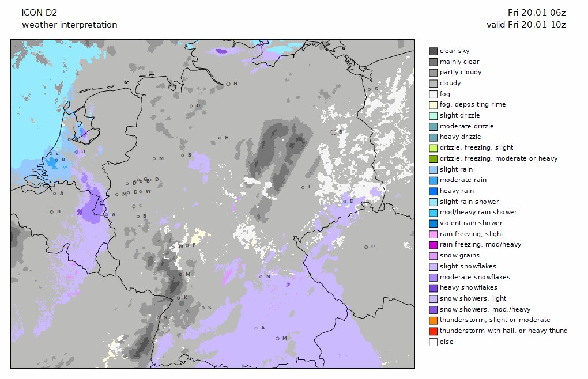Click the city marker labeled P
The width and height of the screenshot is (588, 379).
pyautogui.click(x=366, y=247)
